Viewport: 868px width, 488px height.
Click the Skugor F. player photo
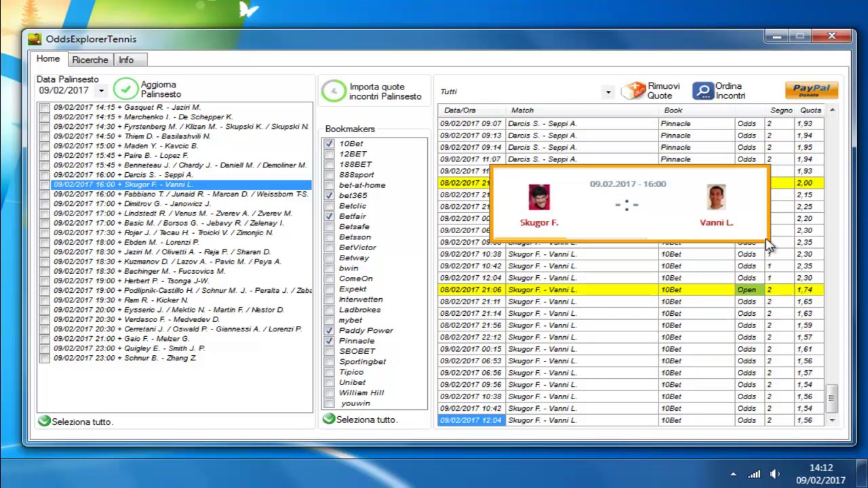pos(539,197)
